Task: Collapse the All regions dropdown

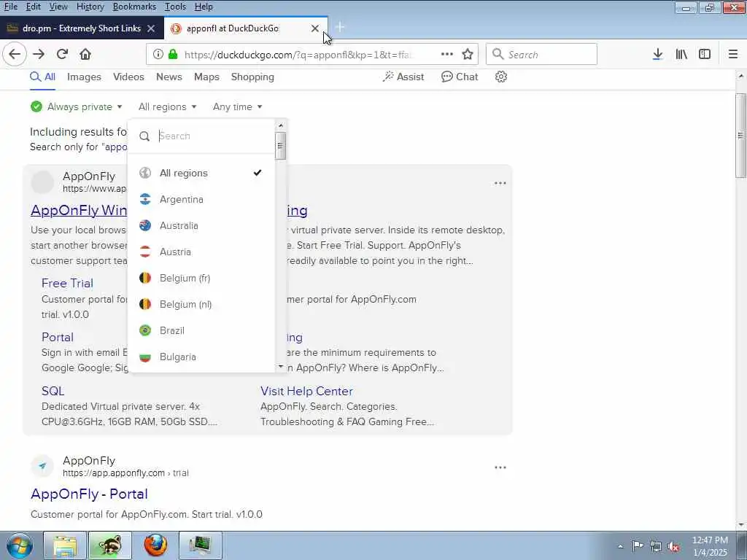Action: click(x=167, y=106)
